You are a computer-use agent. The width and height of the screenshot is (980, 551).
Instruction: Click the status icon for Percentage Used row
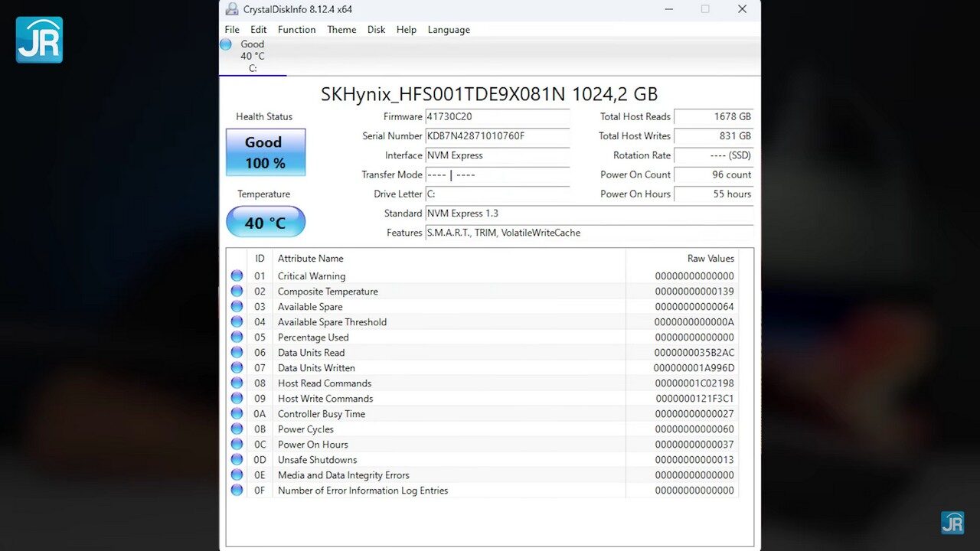click(x=237, y=337)
